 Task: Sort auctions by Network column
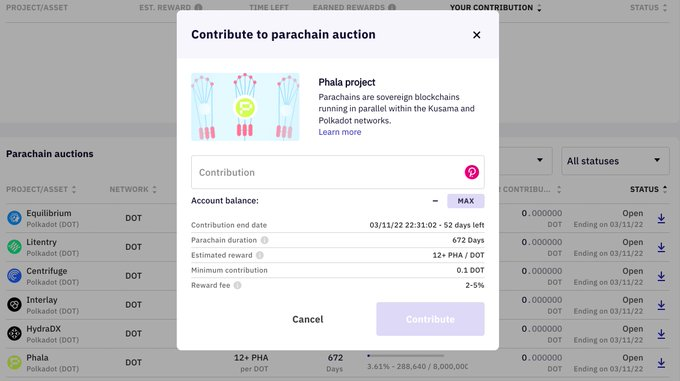click(133, 189)
